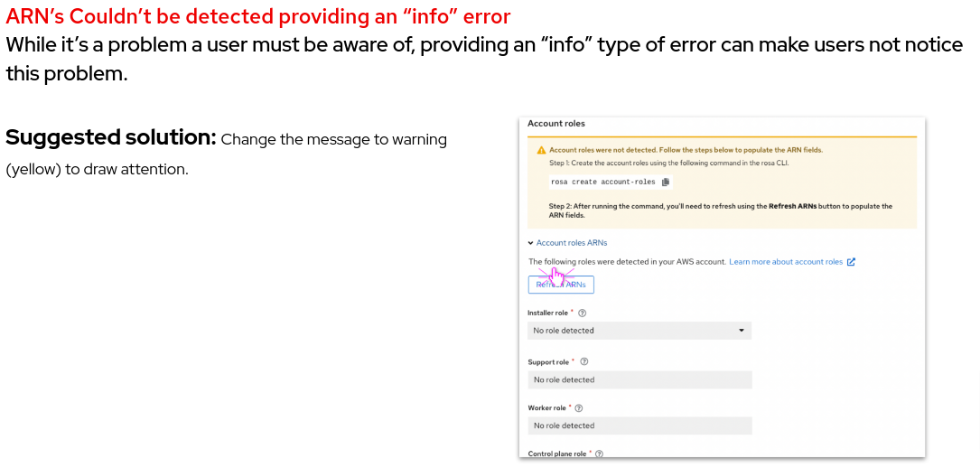Click the warning triangle alert icon

tap(541, 150)
